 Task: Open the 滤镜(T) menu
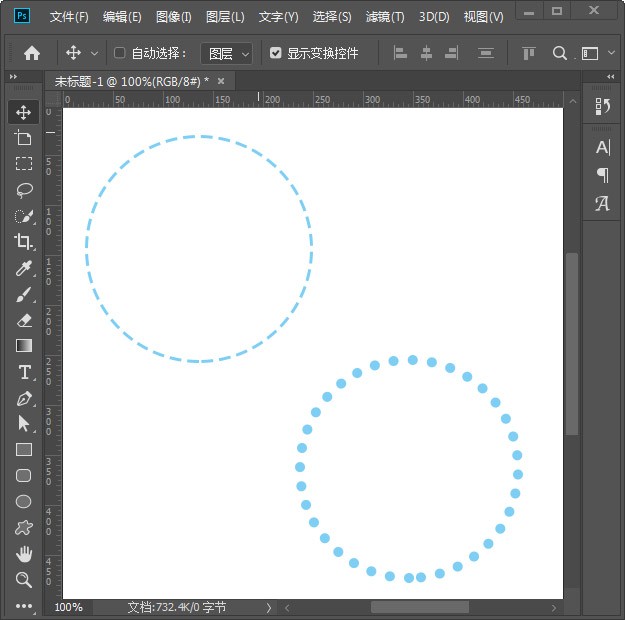pos(385,17)
